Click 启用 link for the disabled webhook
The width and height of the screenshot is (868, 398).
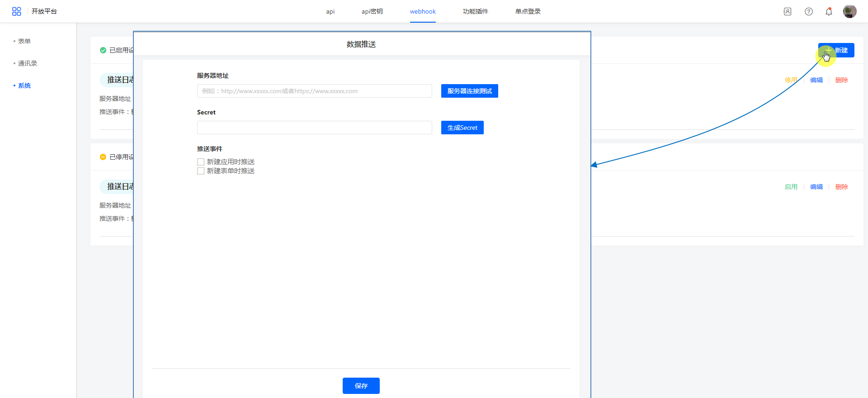click(791, 187)
